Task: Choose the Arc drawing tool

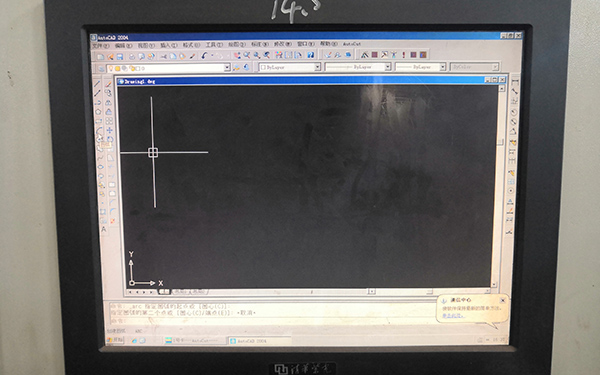Action: [x=99, y=130]
